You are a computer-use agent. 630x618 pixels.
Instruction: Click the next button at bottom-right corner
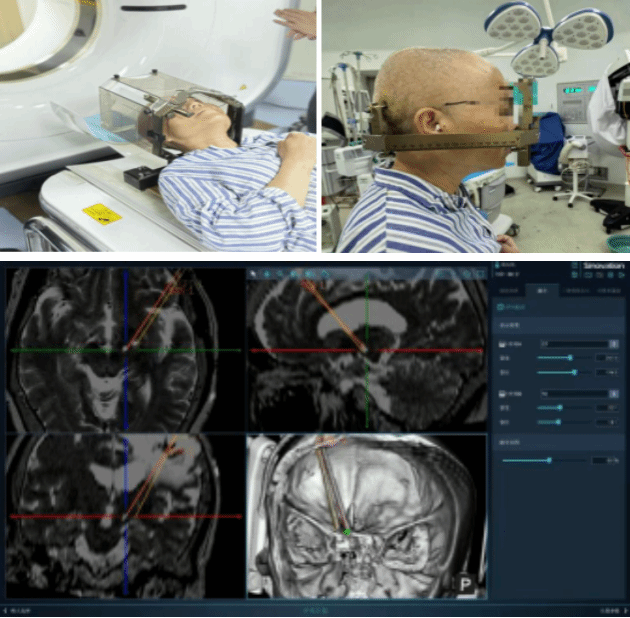pos(610,608)
